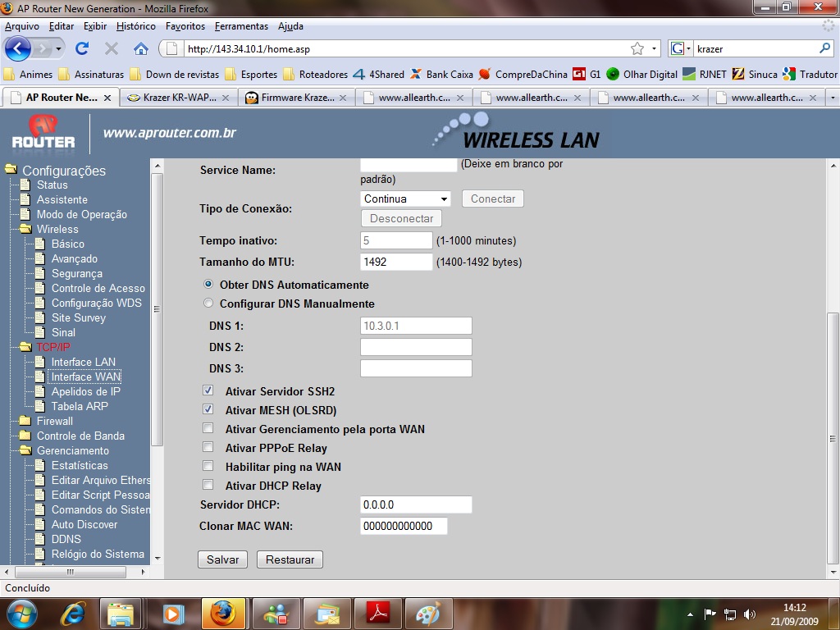Open Interface LAN page in sidebar
Screen dimensions: 840x630
[83, 362]
